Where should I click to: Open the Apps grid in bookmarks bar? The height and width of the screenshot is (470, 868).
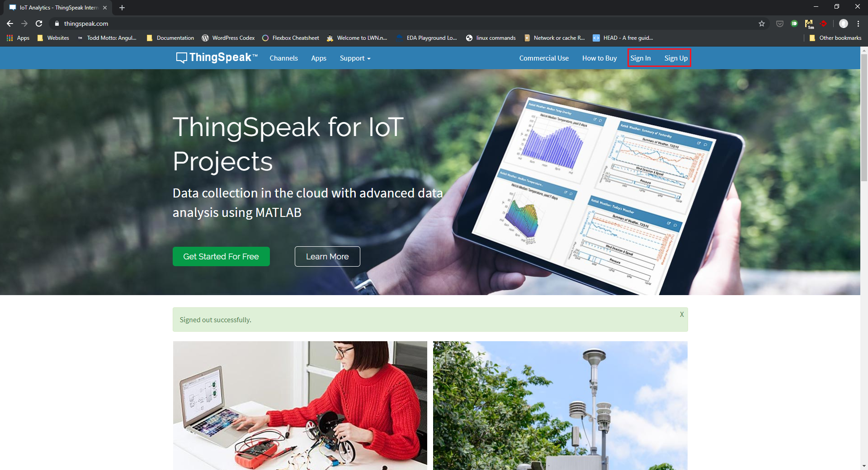[x=18, y=38]
